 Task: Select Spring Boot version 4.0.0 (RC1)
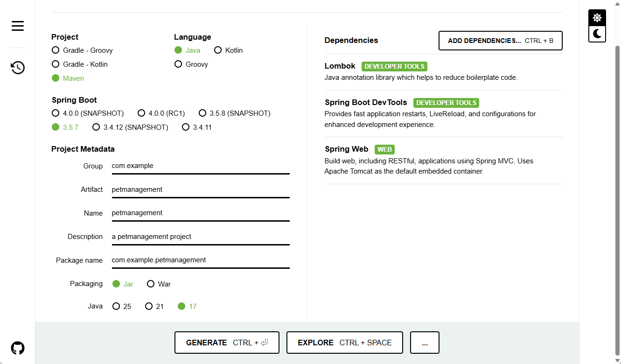[141, 113]
